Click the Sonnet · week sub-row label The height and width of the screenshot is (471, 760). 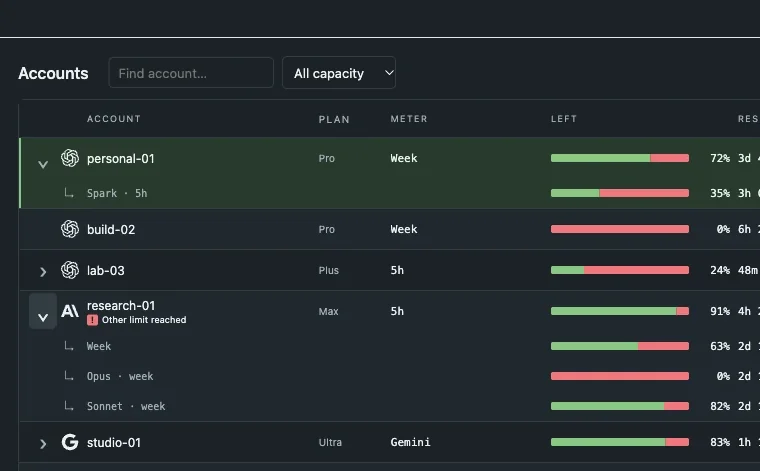[x=126, y=406]
